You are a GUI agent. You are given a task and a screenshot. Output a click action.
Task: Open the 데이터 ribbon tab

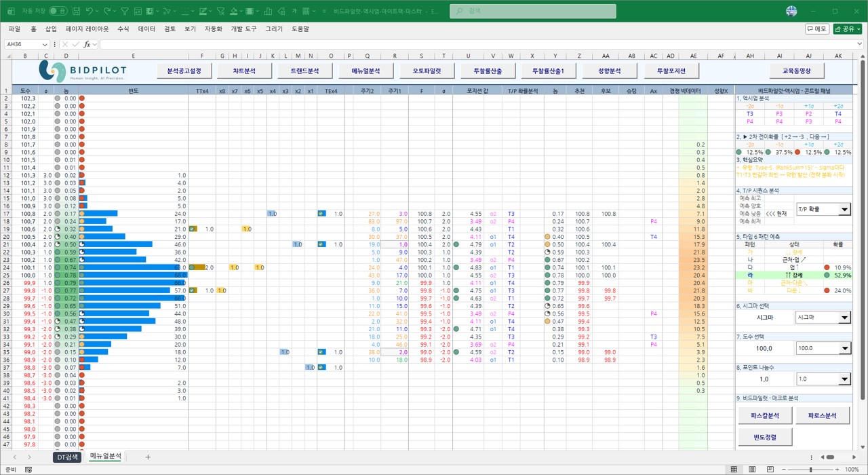pyautogui.click(x=146, y=28)
